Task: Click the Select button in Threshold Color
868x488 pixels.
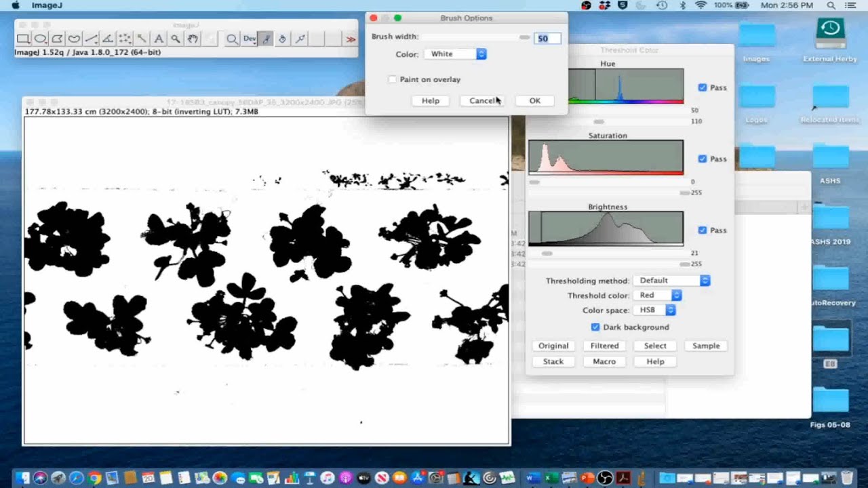Action: tap(655, 346)
